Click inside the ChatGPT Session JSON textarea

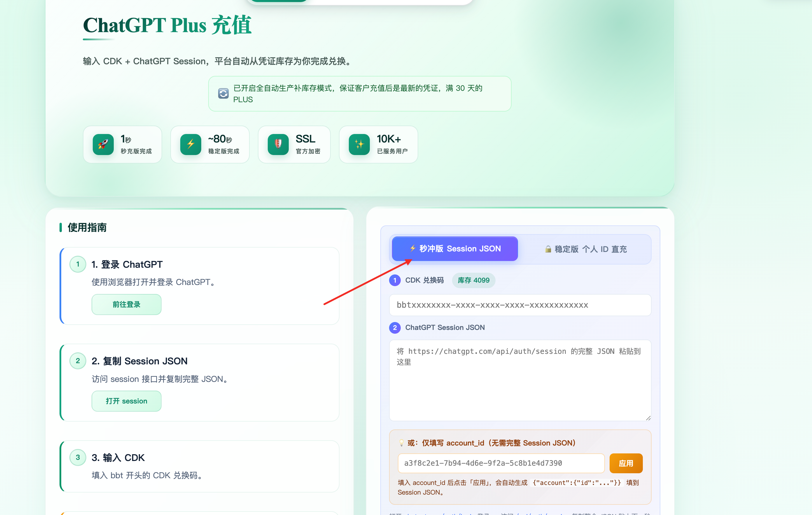coord(520,380)
